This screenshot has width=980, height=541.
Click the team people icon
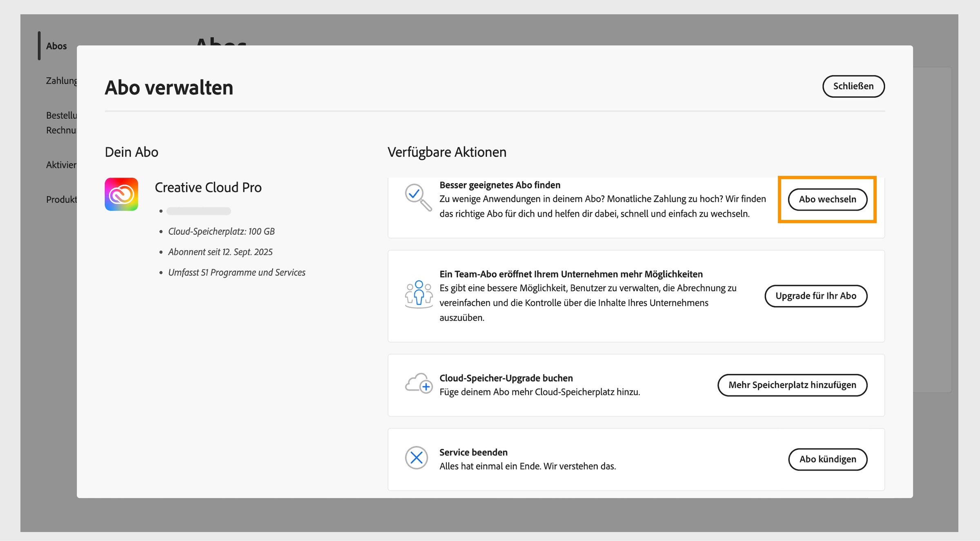419,294
